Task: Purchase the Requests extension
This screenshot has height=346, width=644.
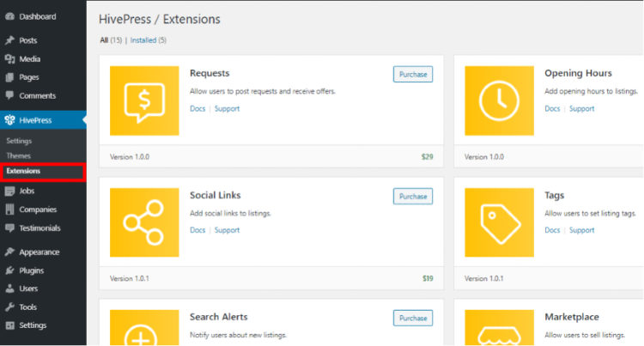Action: (413, 75)
